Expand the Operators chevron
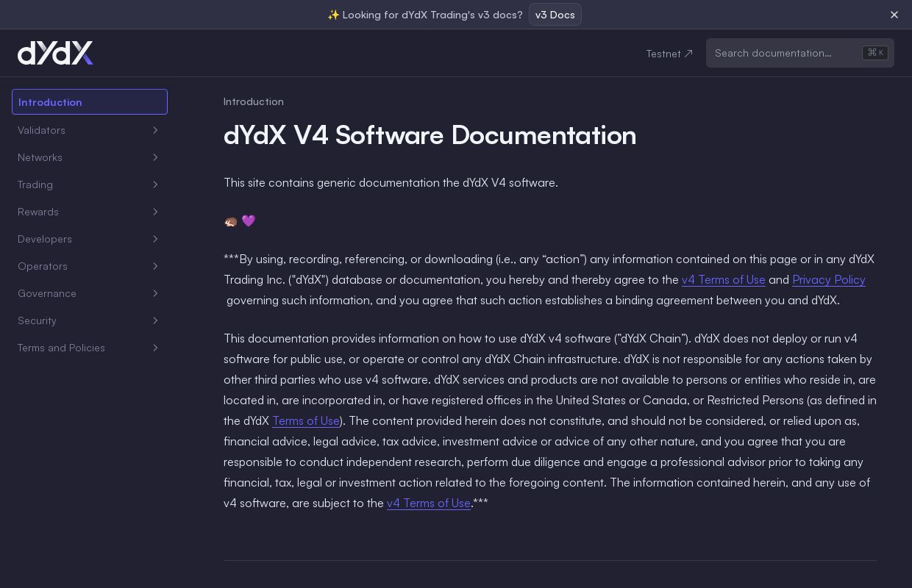 [155, 266]
